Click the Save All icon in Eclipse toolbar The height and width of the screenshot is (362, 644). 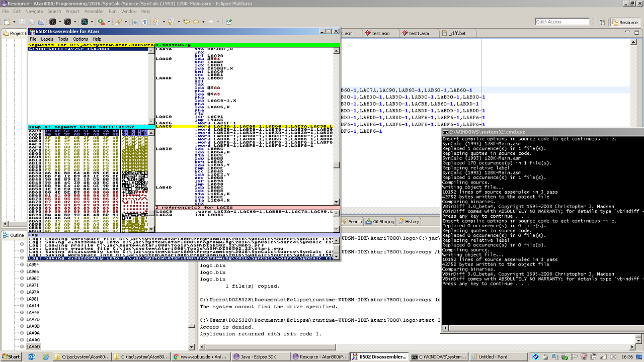[31, 22]
